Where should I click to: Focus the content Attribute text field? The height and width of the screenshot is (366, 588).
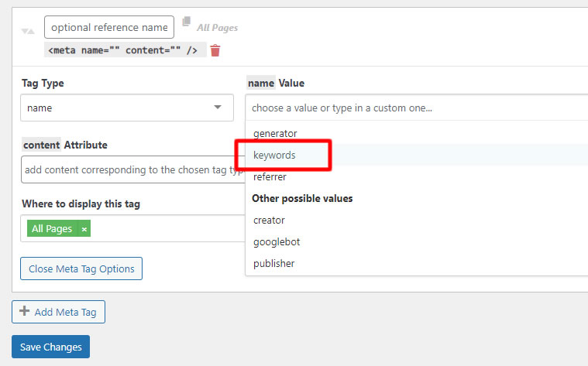click(132, 169)
